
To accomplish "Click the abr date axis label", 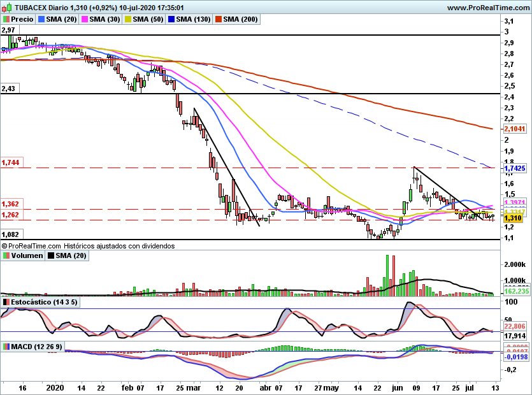I will (x=265, y=388).
